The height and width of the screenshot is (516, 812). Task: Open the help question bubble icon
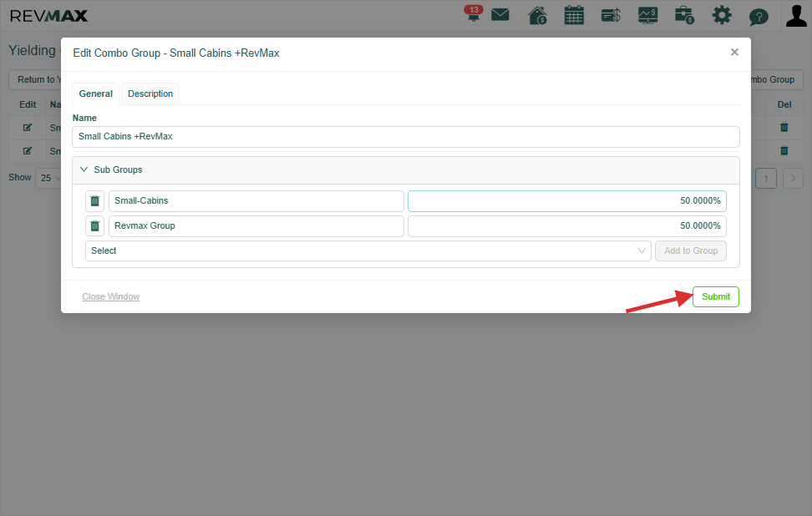(759, 17)
